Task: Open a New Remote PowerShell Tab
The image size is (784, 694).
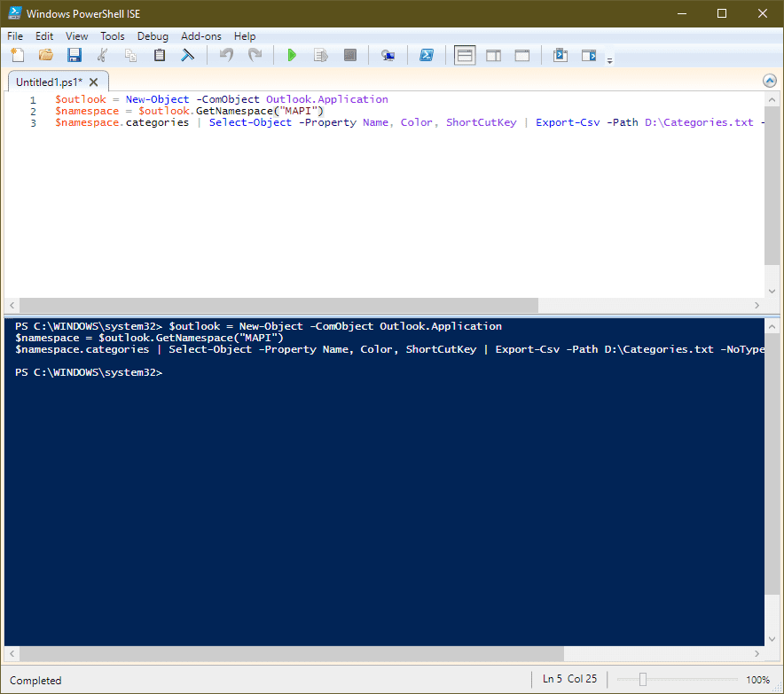Action: tap(388, 54)
